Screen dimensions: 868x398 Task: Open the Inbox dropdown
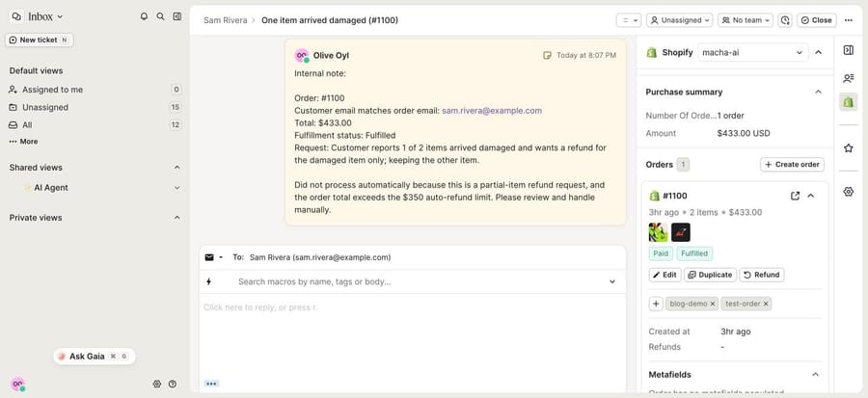point(45,16)
